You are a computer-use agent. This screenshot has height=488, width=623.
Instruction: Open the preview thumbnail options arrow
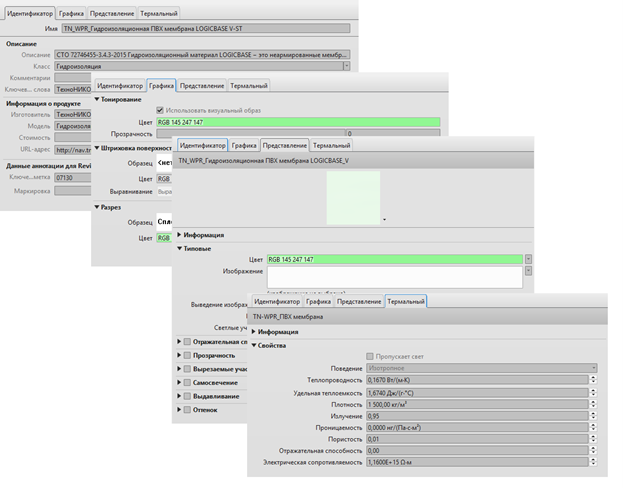coord(385,219)
